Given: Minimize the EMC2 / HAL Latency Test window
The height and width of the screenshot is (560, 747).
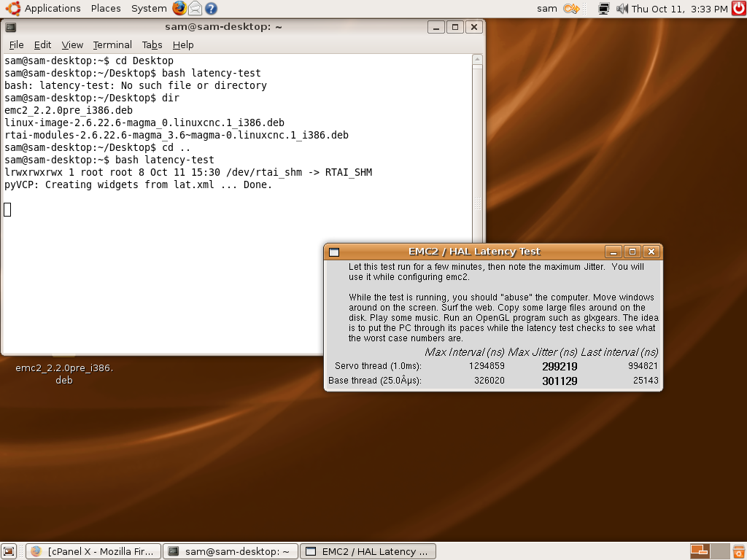Looking at the screenshot, I should pos(614,252).
